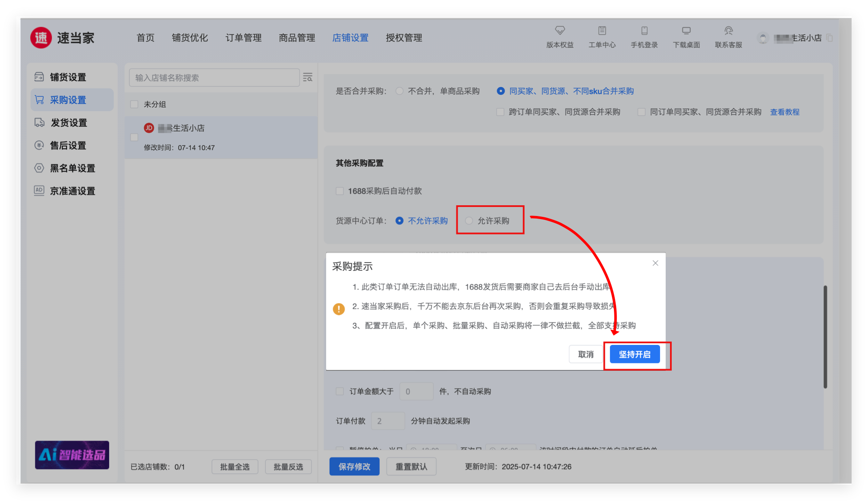This screenshot has width=868, height=501.
Task: Click the 速当家 red logo
Action: pyautogui.click(x=41, y=38)
